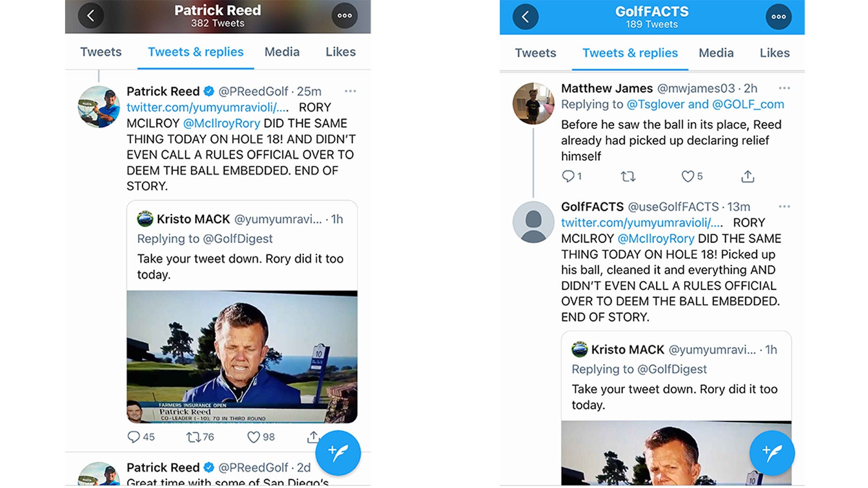Switch to Likes tab on GolfFACTS profile
This screenshot has width=868, height=488.
[x=774, y=53]
